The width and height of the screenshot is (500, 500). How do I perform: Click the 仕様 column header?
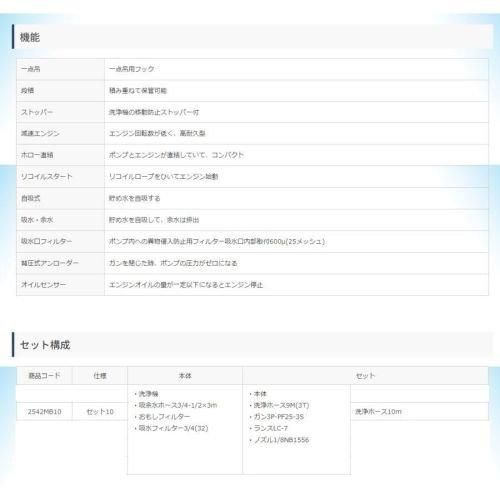pyautogui.click(x=100, y=376)
